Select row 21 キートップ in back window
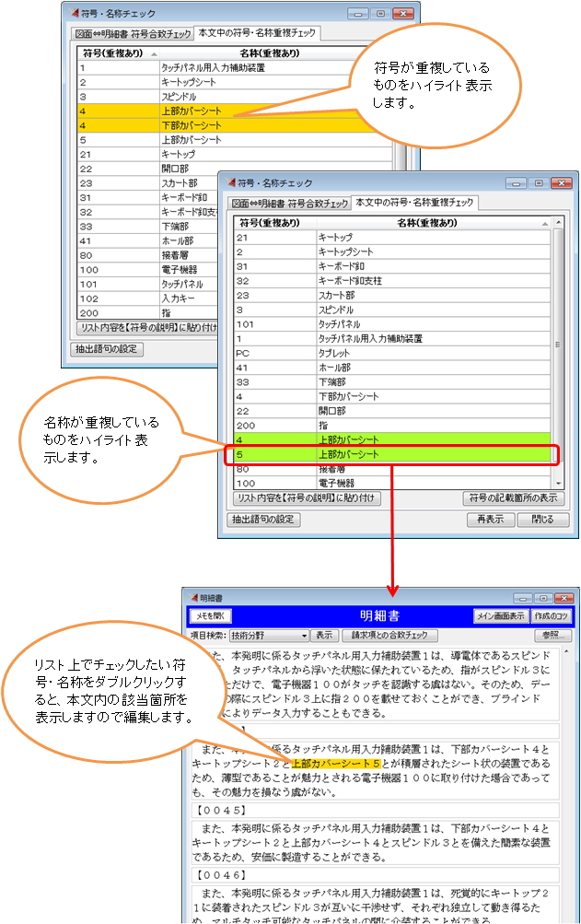The height and width of the screenshot is (924, 581). tap(235, 154)
